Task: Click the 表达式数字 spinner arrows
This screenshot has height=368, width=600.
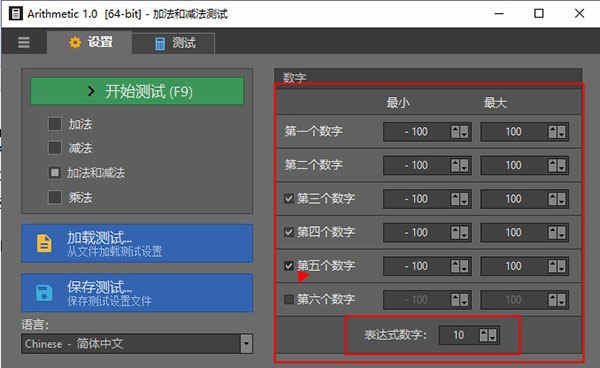Action: point(488,335)
